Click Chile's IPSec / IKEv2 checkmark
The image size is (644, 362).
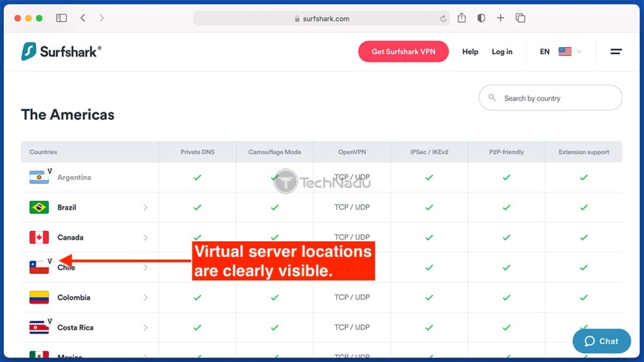coord(429,268)
